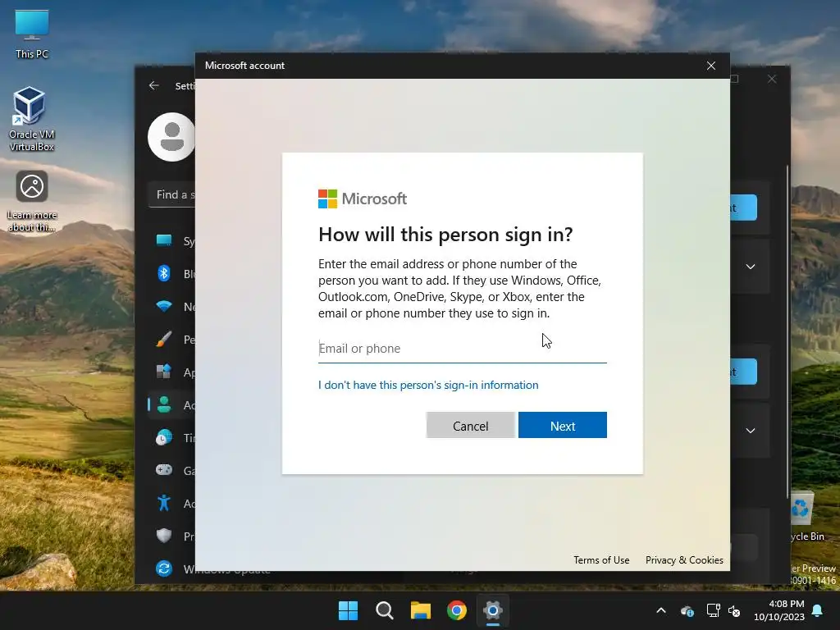Screen dimensions: 840x630
Task: Click the OneDrive cloud tray icon
Action: click(x=687, y=610)
